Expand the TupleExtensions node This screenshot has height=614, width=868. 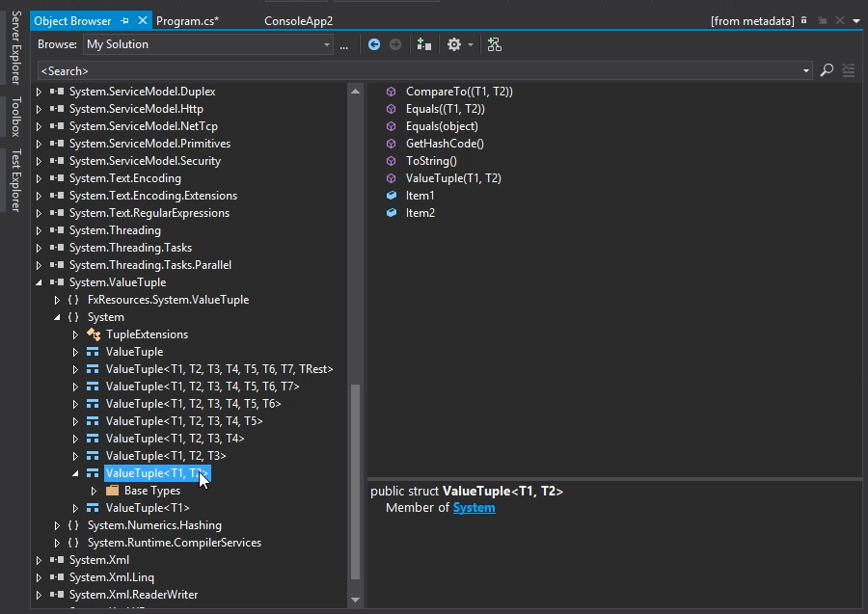[75, 334]
